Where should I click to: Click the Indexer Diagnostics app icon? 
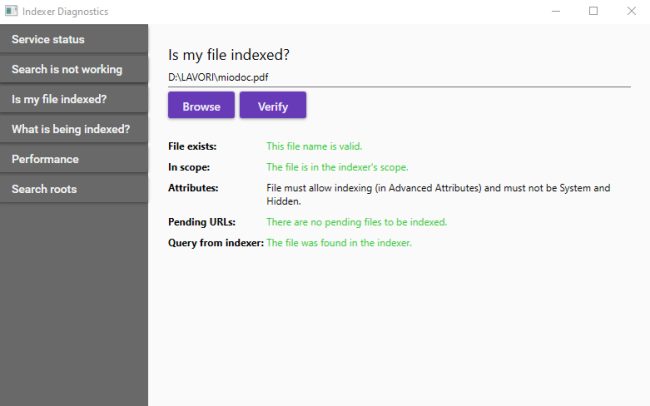tap(11, 11)
